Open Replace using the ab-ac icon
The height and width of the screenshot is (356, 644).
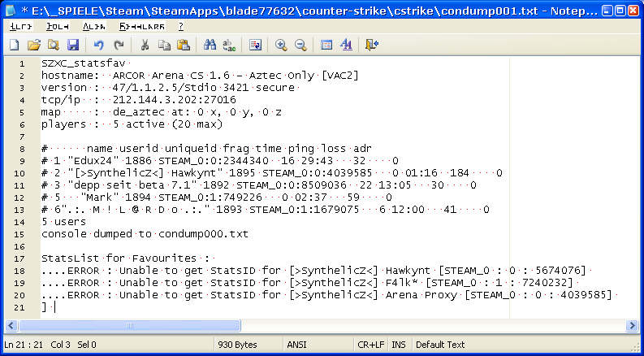(229, 46)
